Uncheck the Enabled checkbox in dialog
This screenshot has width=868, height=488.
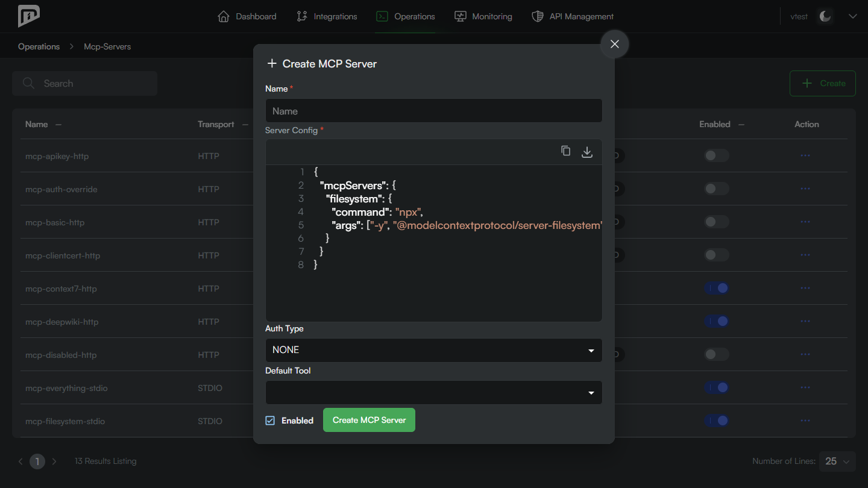point(270,421)
